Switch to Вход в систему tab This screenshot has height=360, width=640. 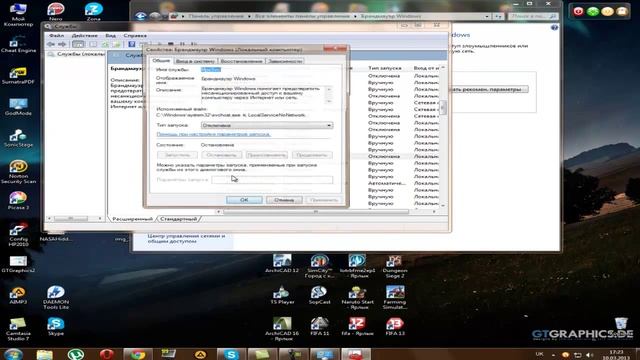click(x=195, y=61)
